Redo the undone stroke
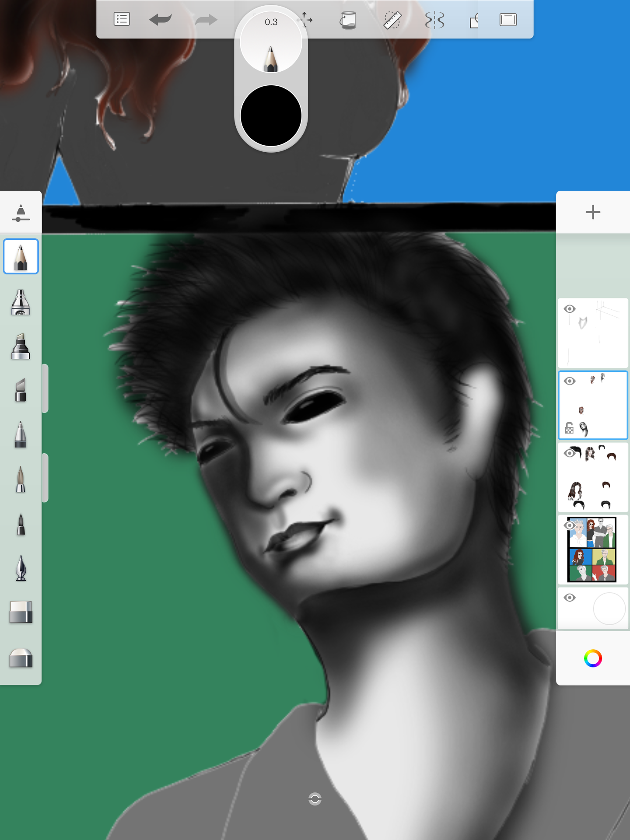 coord(206,20)
